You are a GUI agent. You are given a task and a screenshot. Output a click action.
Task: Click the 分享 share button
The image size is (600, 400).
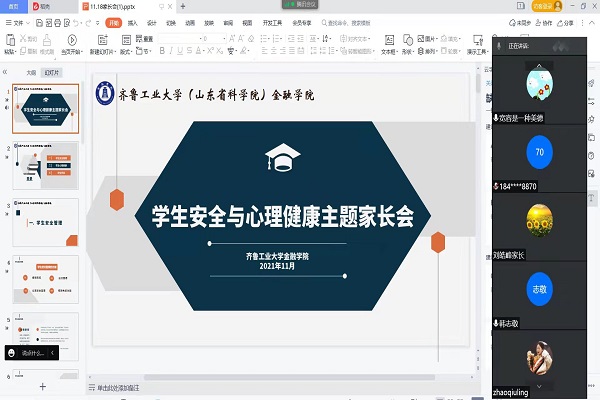point(566,23)
